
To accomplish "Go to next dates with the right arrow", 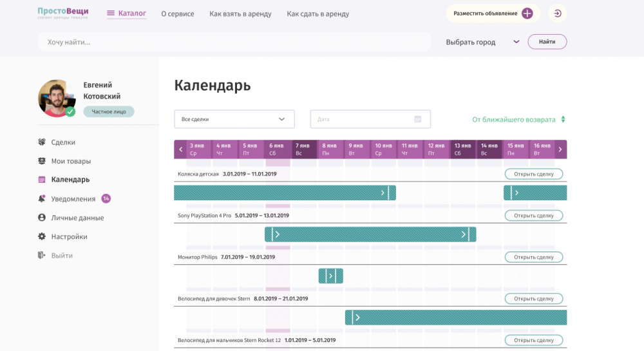I will (x=560, y=149).
